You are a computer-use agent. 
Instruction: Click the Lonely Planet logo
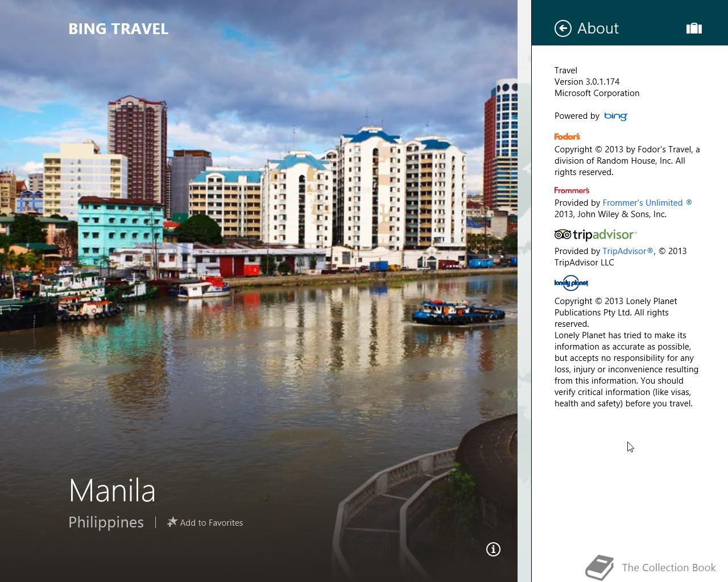(x=571, y=282)
